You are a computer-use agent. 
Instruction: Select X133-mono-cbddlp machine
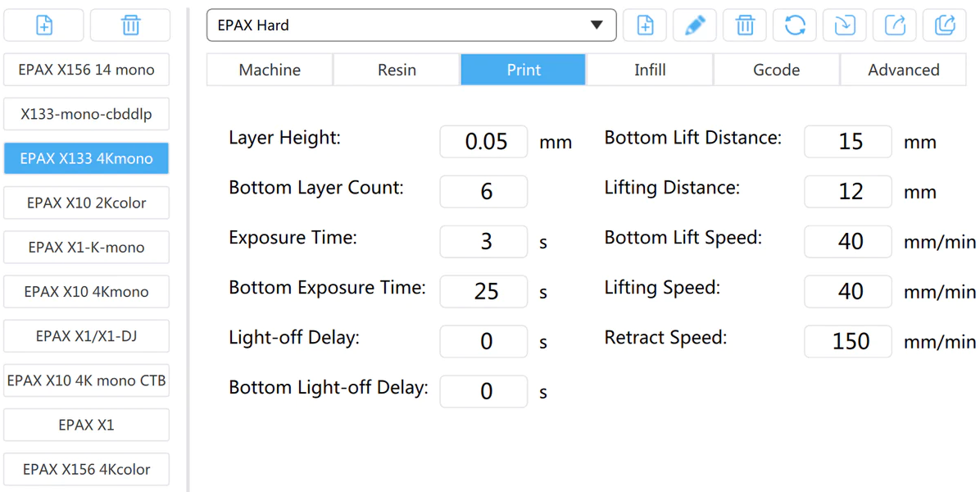(86, 115)
